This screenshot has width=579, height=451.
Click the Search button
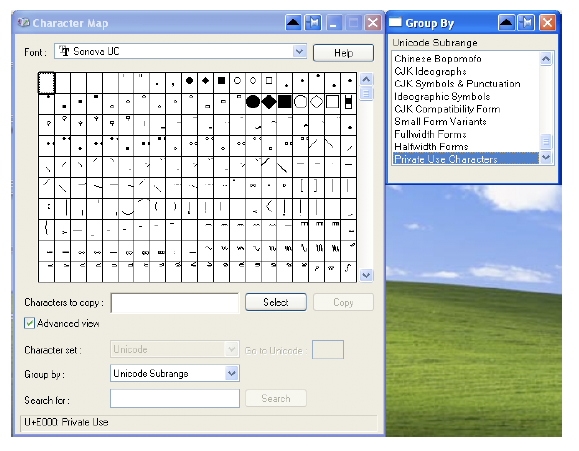pos(276,398)
